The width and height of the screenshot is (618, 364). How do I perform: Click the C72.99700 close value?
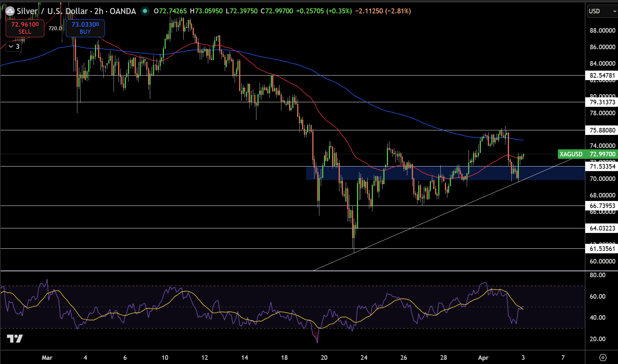tap(277, 11)
